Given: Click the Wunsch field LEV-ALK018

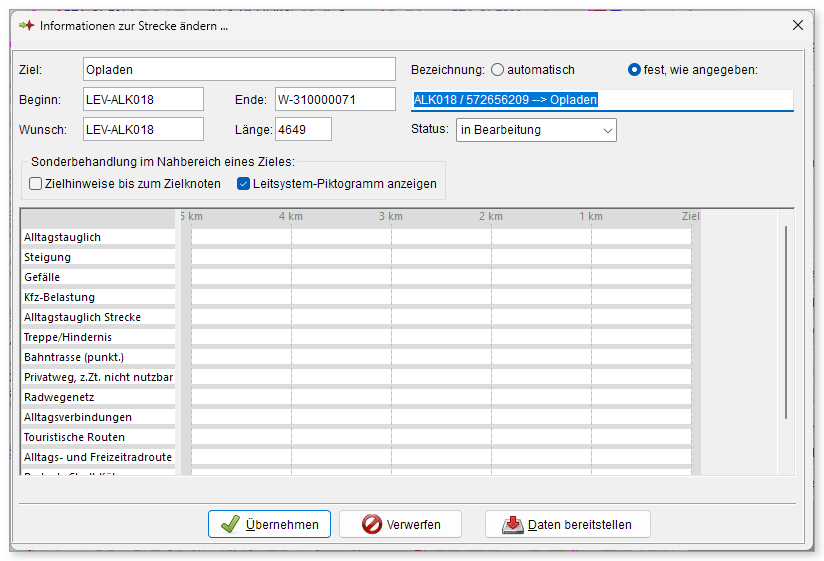Looking at the screenshot, I should 143,129.
